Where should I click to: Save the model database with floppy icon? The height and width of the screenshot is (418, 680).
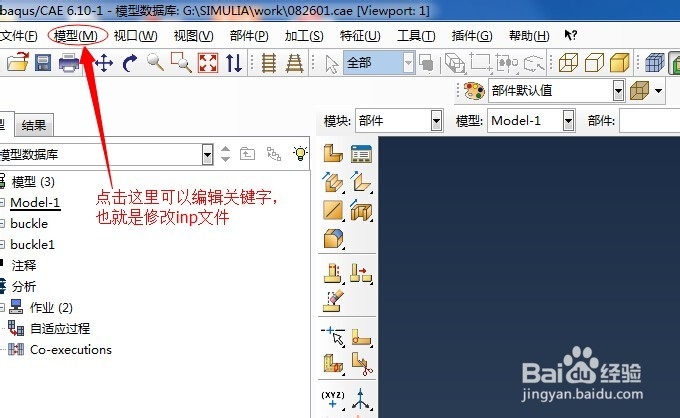tap(43, 63)
